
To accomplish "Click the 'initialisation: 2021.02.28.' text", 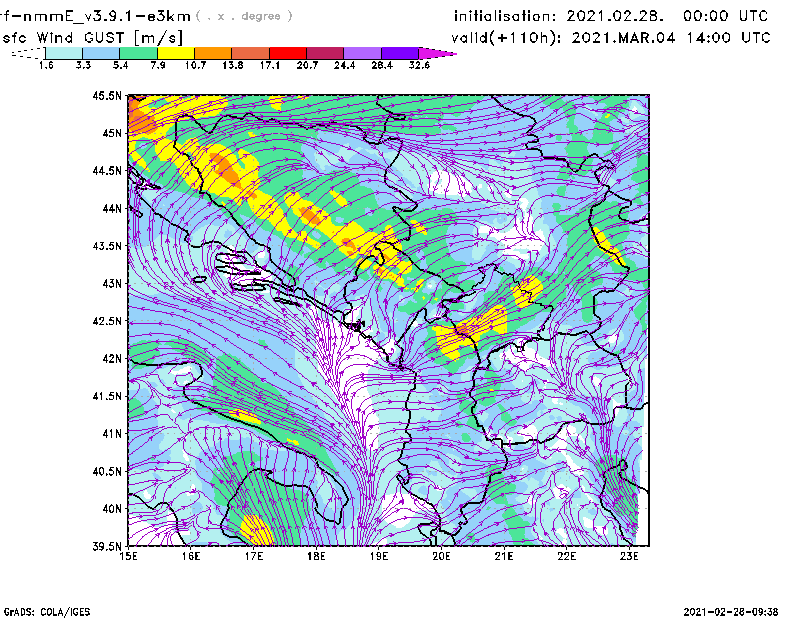I will 559,16.
